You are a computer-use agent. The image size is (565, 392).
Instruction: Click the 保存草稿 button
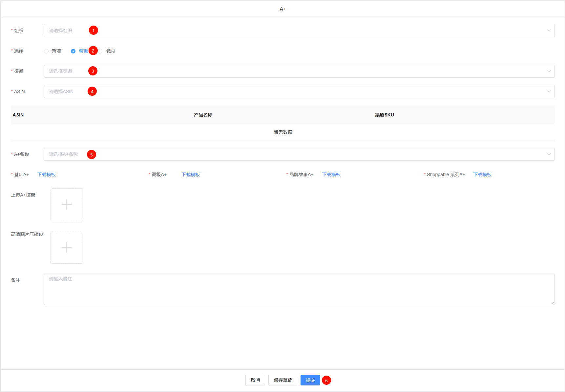(283, 380)
